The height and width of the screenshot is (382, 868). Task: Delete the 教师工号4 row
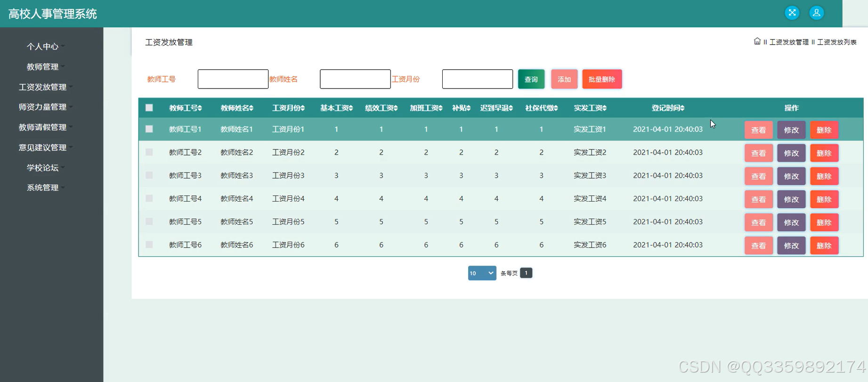pyautogui.click(x=824, y=199)
